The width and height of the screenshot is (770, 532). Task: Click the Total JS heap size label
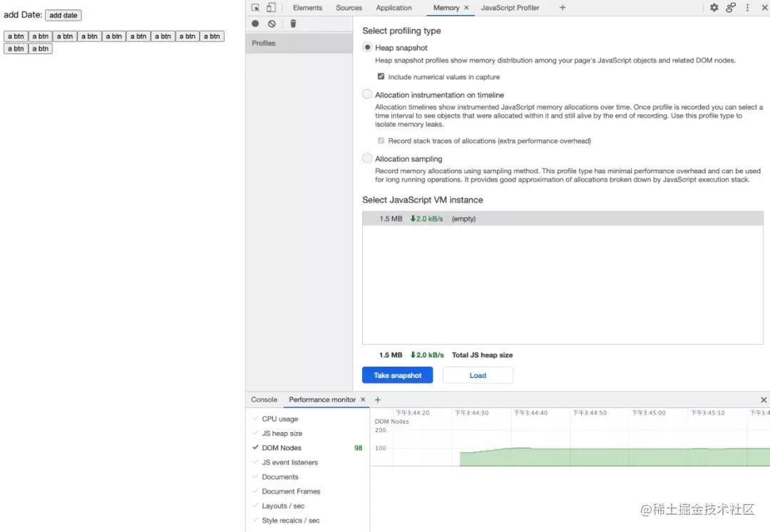[x=482, y=354]
